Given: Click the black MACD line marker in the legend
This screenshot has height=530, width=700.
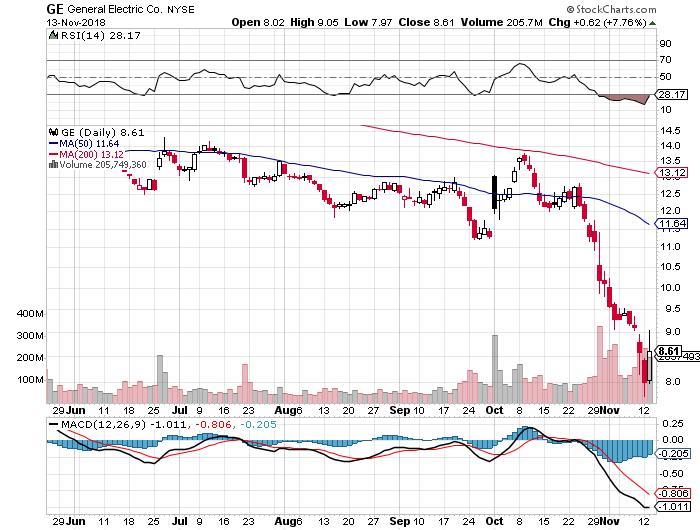Looking at the screenshot, I should click(x=53, y=424).
